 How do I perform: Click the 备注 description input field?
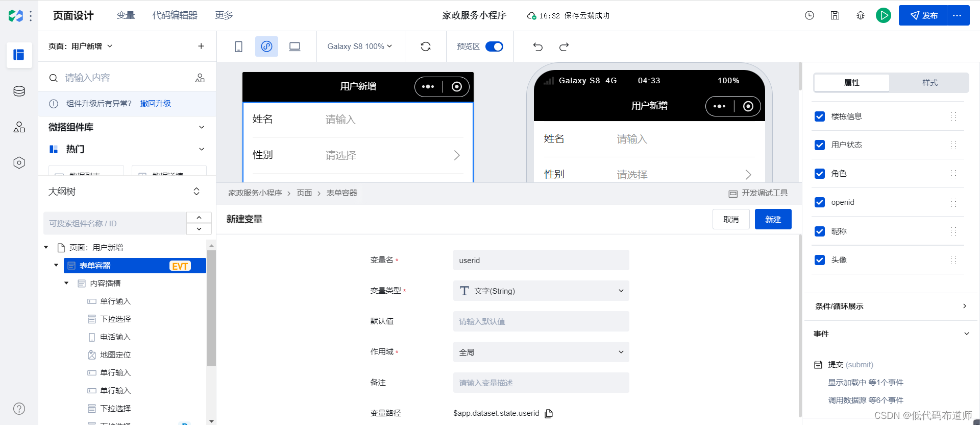(541, 383)
